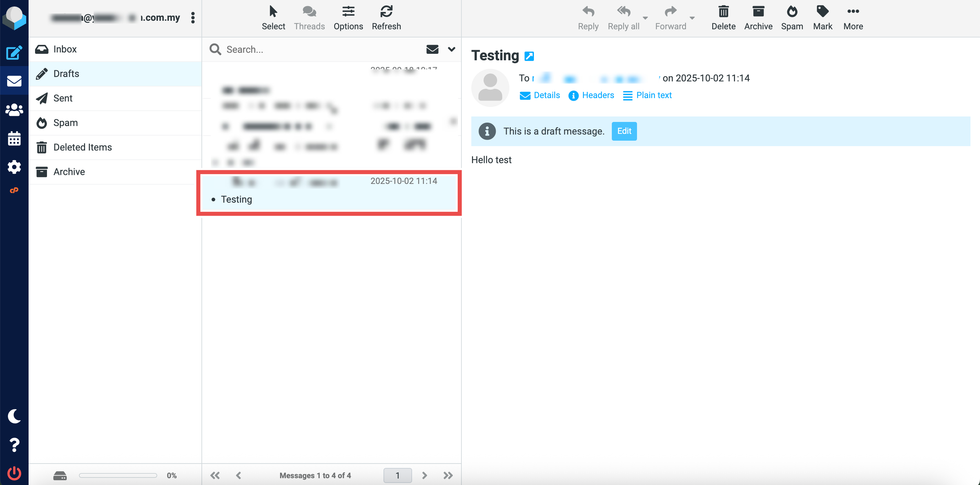Open Contacts in the left sidebar
This screenshot has width=980, height=485.
pyautogui.click(x=14, y=110)
